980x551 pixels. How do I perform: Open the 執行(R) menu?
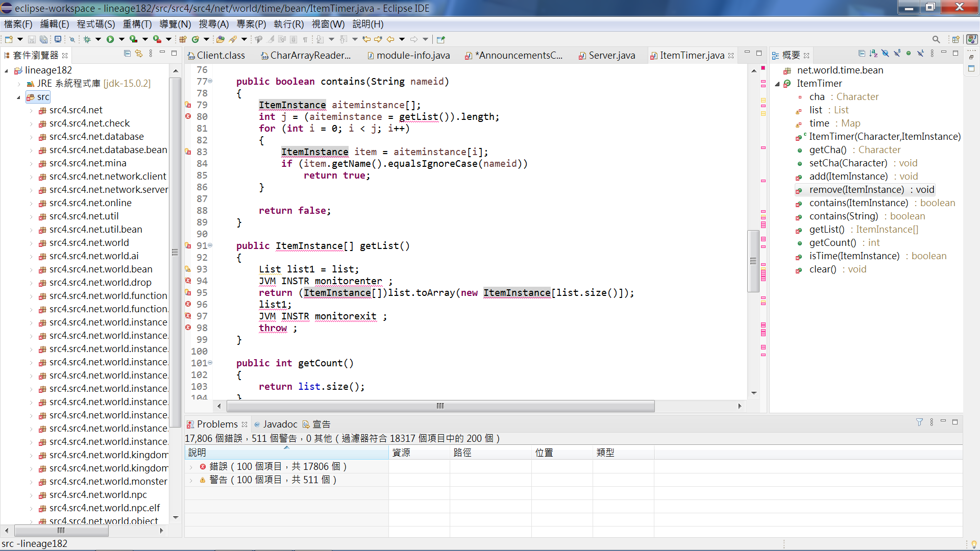coord(289,24)
